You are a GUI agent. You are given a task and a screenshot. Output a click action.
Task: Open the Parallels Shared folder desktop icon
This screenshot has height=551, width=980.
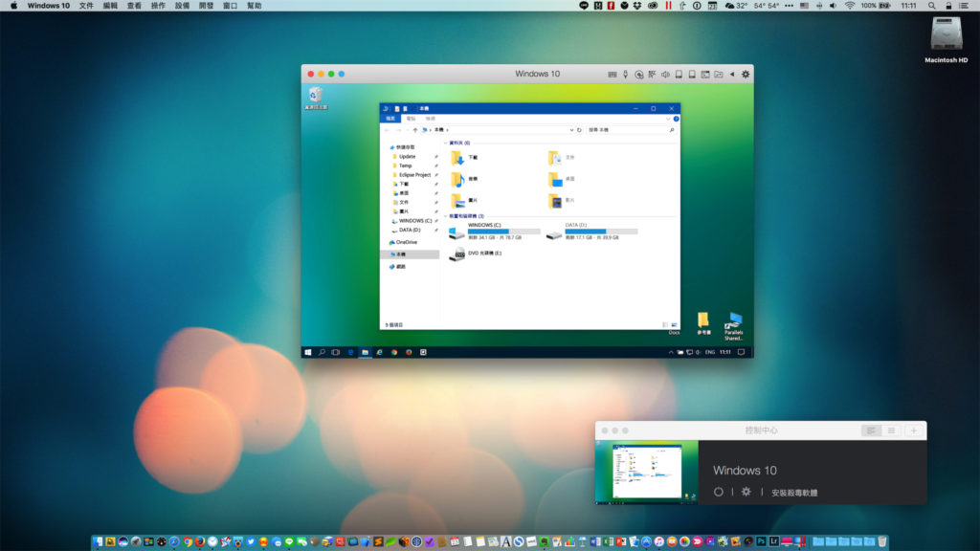tap(734, 322)
